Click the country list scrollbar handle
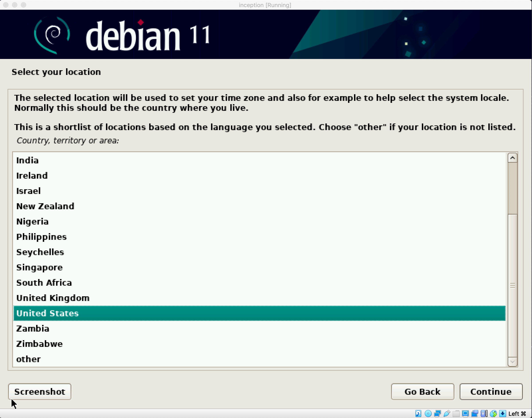The image size is (532, 418). [x=512, y=285]
